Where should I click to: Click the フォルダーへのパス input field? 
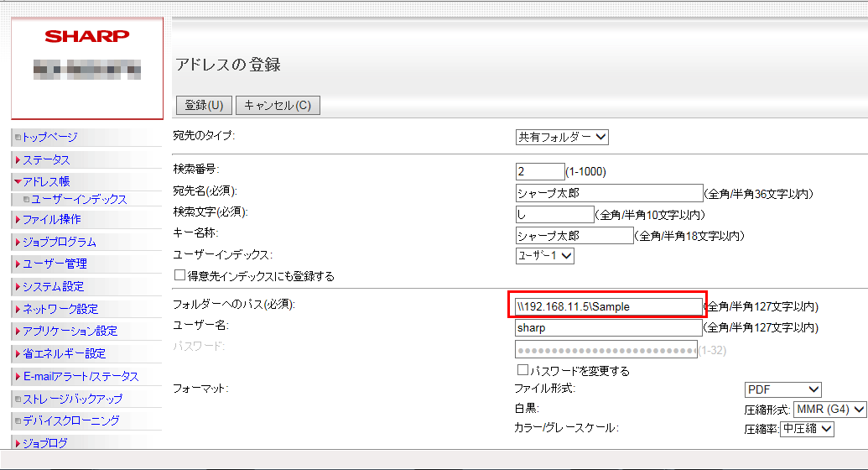pyautogui.click(x=608, y=306)
